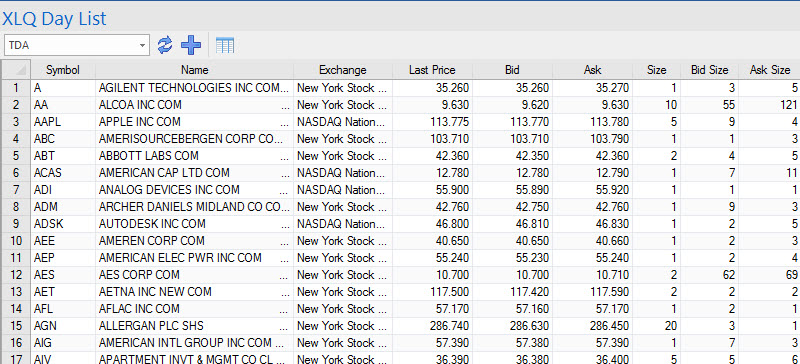Select row header number 15
Image resolution: width=800 pixels, height=364 pixels.
coord(16,326)
